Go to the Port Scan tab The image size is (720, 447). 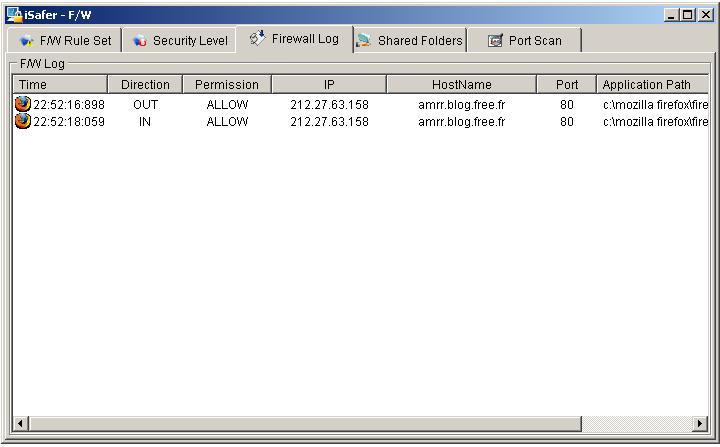[524, 40]
